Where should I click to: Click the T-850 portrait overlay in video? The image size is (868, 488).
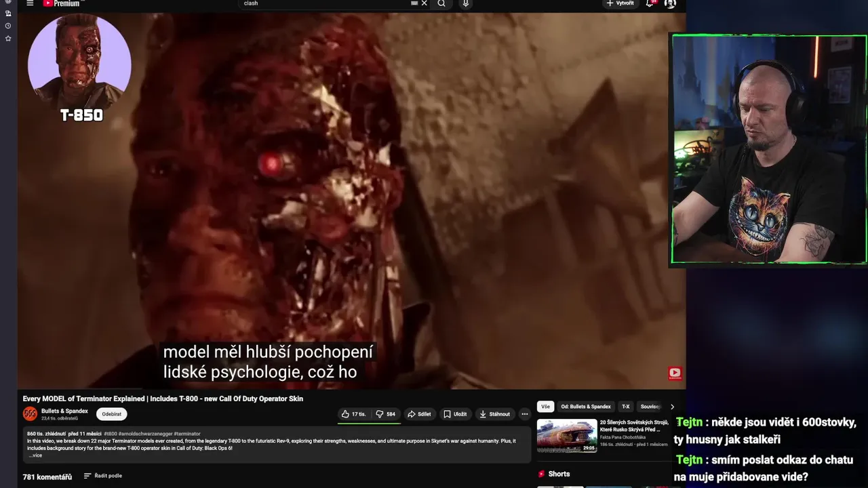[79, 68]
